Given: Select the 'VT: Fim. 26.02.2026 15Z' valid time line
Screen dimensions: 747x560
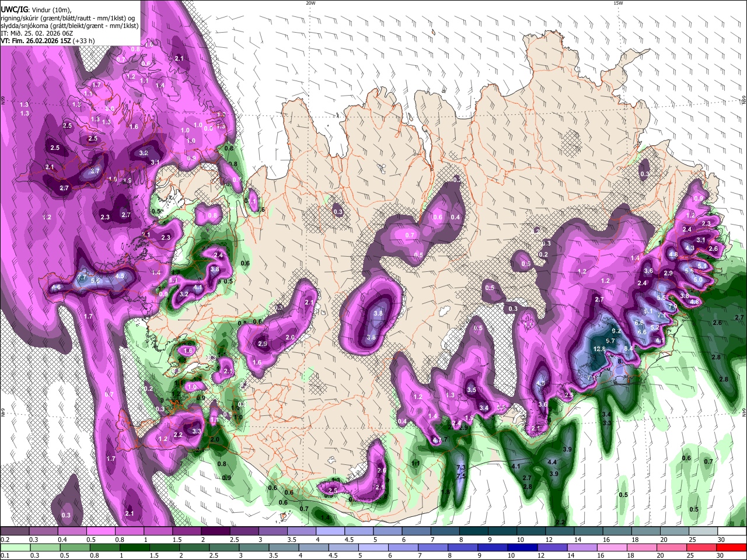Looking at the screenshot, I should tap(36, 41).
